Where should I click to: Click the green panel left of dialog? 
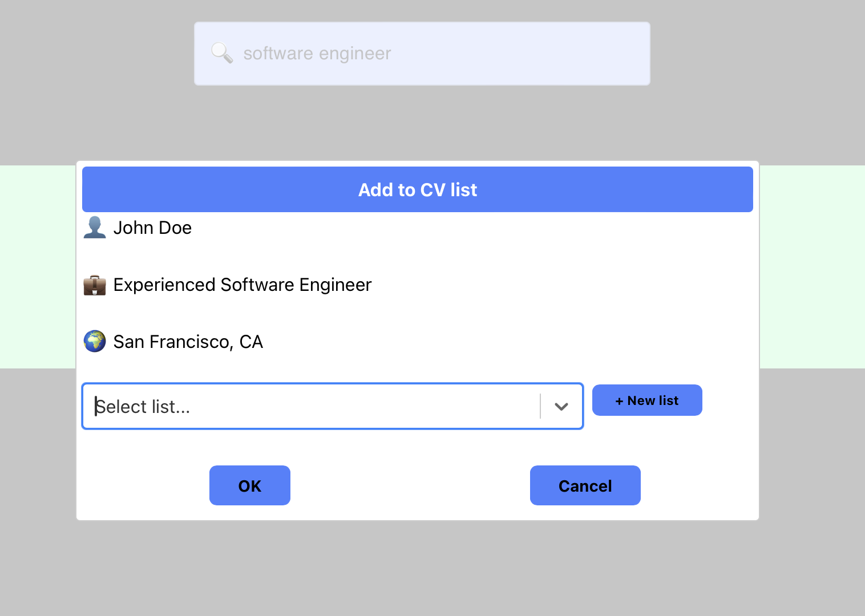tap(37, 267)
